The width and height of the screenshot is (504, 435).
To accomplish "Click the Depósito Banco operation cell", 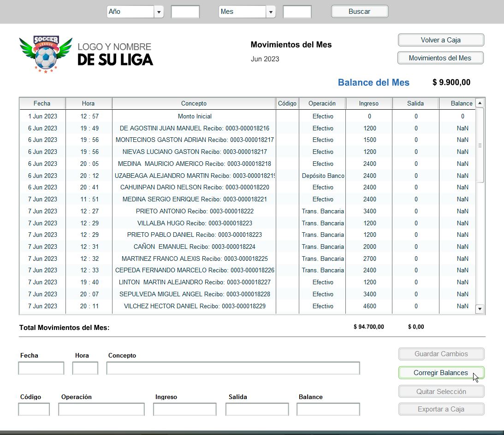I will [x=323, y=176].
